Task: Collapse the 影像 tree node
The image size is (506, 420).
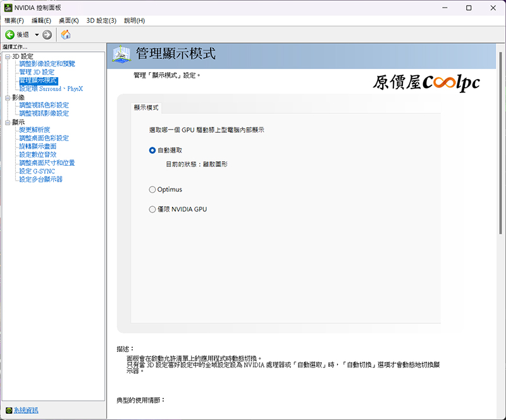Action: tap(8, 98)
